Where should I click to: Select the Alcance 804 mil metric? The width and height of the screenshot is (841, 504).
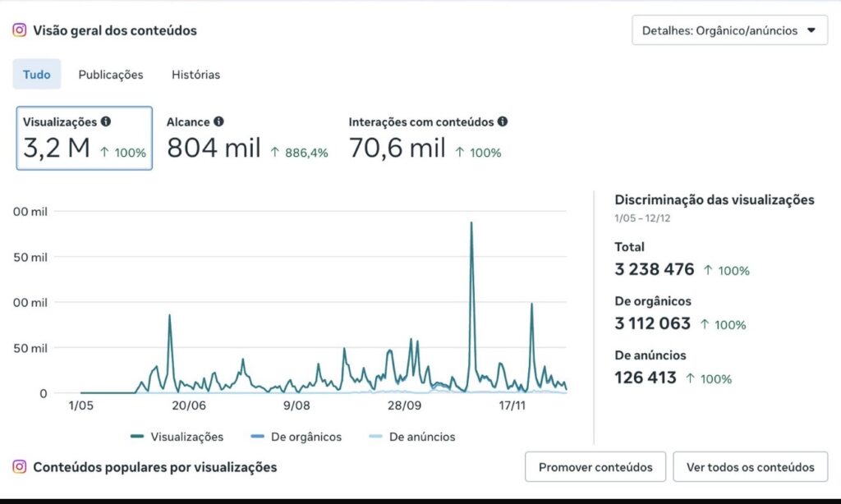pos(246,138)
